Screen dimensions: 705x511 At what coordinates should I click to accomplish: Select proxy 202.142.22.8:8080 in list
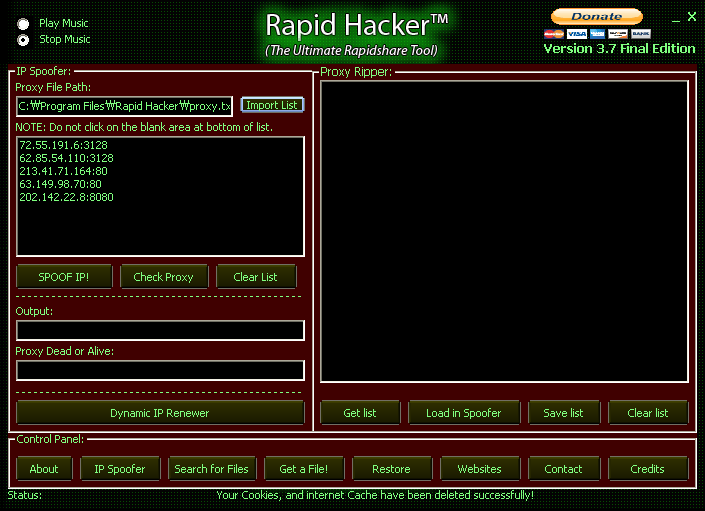coord(66,197)
